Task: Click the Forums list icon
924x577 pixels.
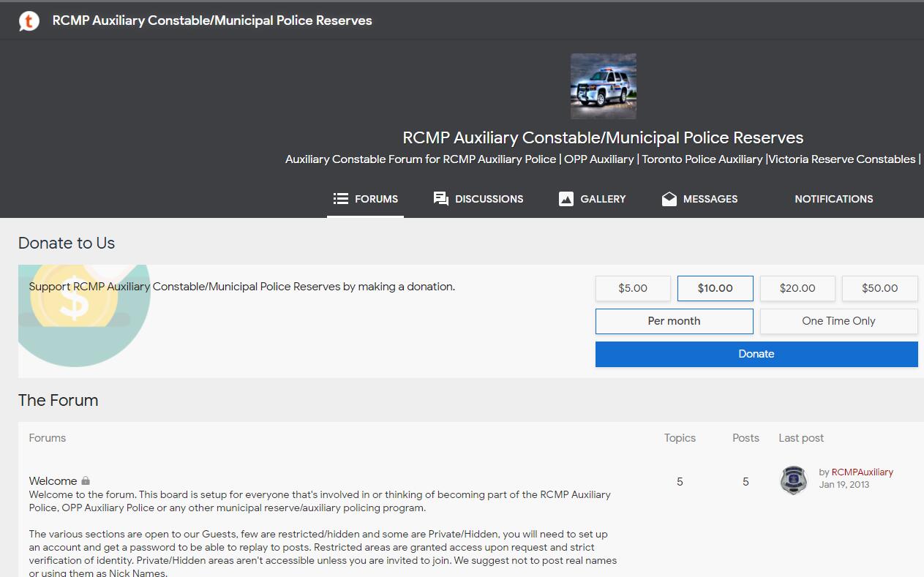Action: point(340,199)
